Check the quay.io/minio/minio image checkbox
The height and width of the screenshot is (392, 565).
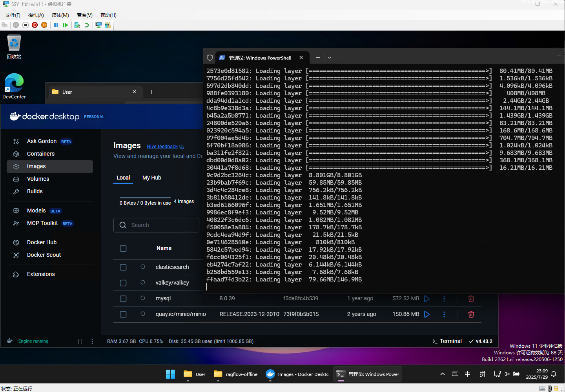123,314
